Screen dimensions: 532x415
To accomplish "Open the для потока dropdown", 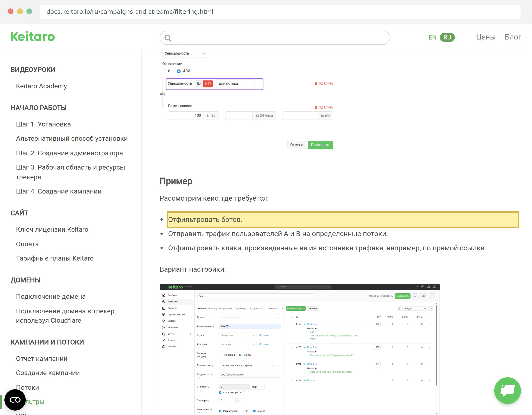I will (235, 84).
